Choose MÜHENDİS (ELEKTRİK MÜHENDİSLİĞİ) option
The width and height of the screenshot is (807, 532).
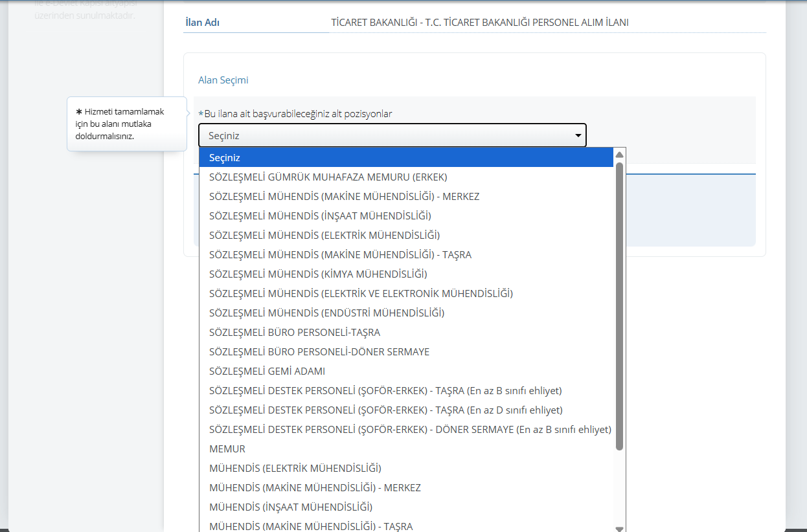[x=295, y=469]
